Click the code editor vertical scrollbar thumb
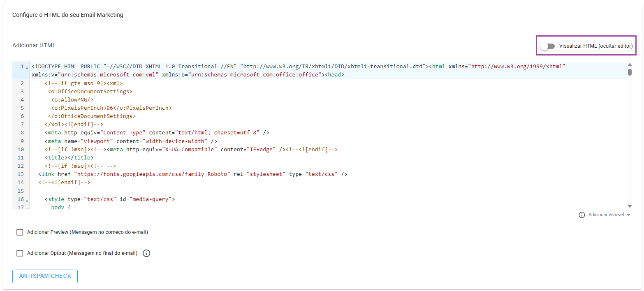This screenshot has width=644, height=291. 630,72
